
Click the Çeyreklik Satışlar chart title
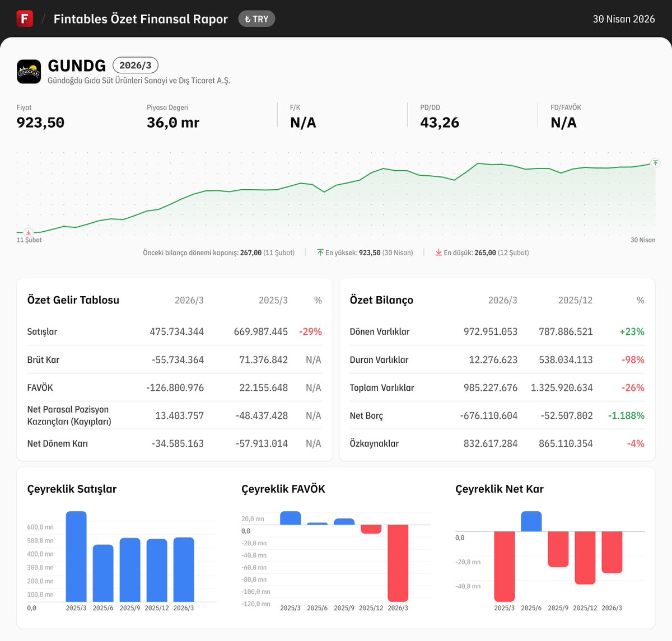pyautogui.click(x=72, y=489)
